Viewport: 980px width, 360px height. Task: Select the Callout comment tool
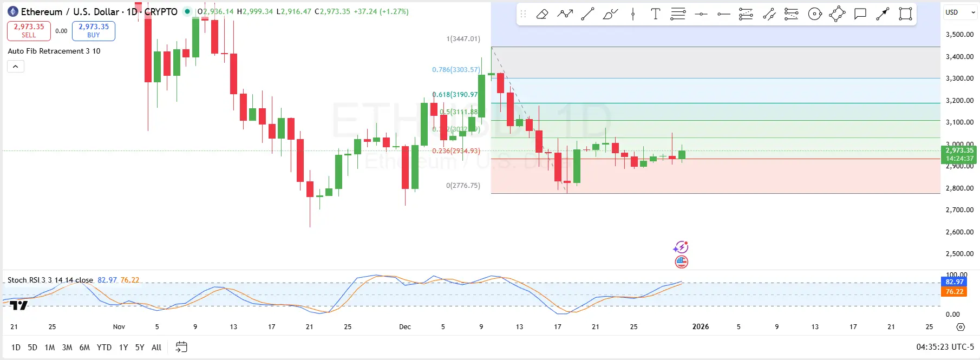pos(860,14)
